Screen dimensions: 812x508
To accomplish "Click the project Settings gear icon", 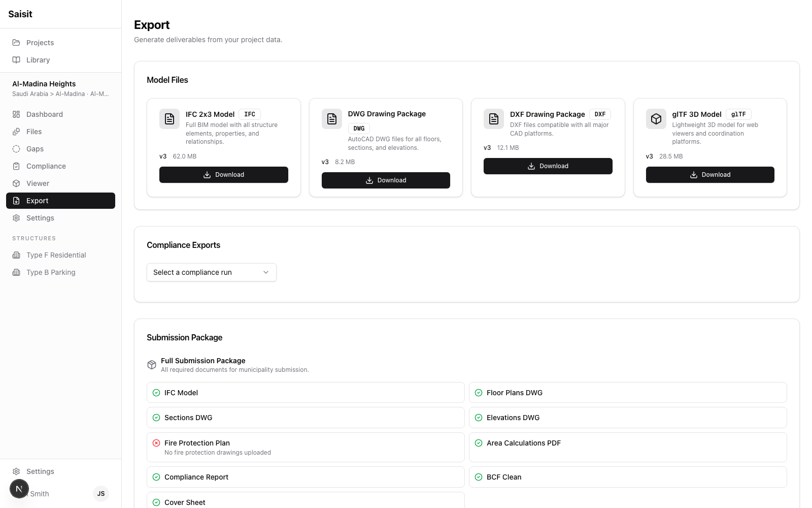I will (16, 218).
